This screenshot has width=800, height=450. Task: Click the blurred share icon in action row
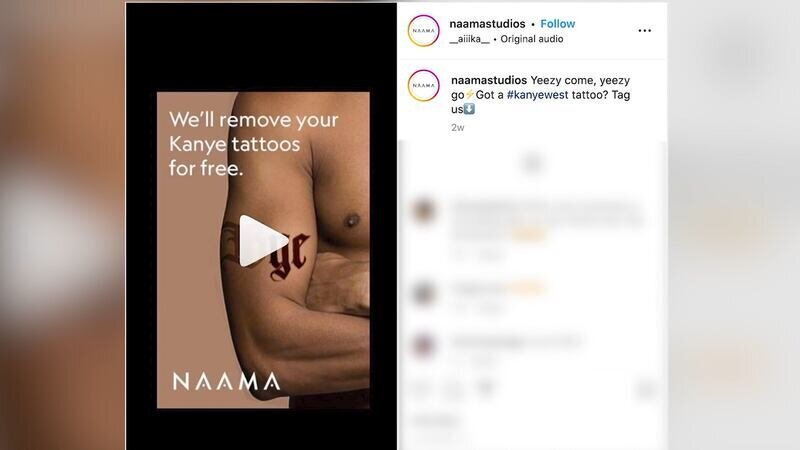click(x=486, y=389)
